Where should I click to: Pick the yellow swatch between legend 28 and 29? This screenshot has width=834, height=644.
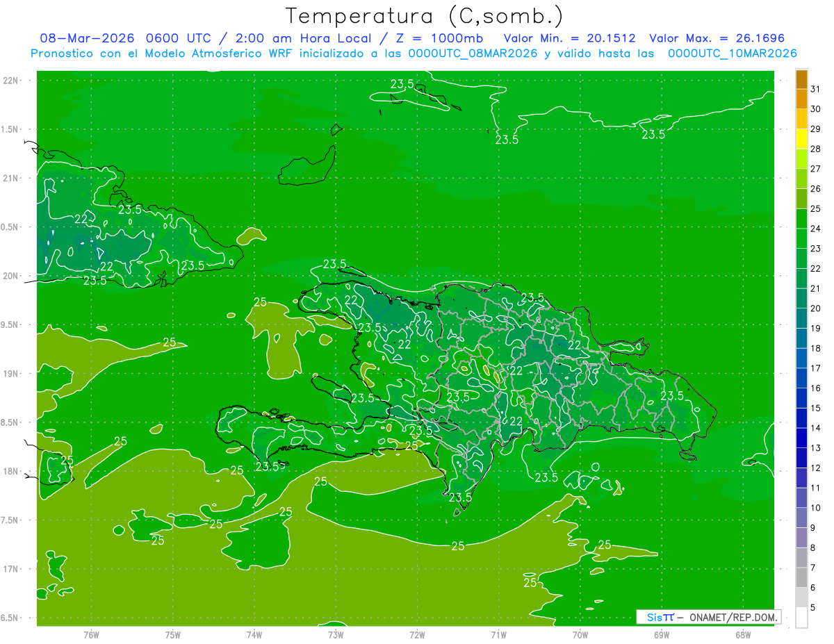[x=801, y=139]
